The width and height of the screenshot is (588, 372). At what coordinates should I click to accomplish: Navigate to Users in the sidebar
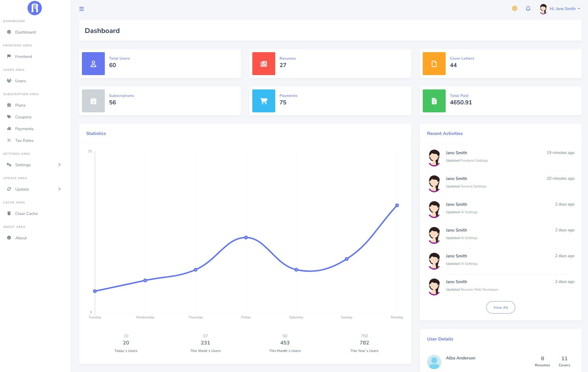pyautogui.click(x=20, y=81)
